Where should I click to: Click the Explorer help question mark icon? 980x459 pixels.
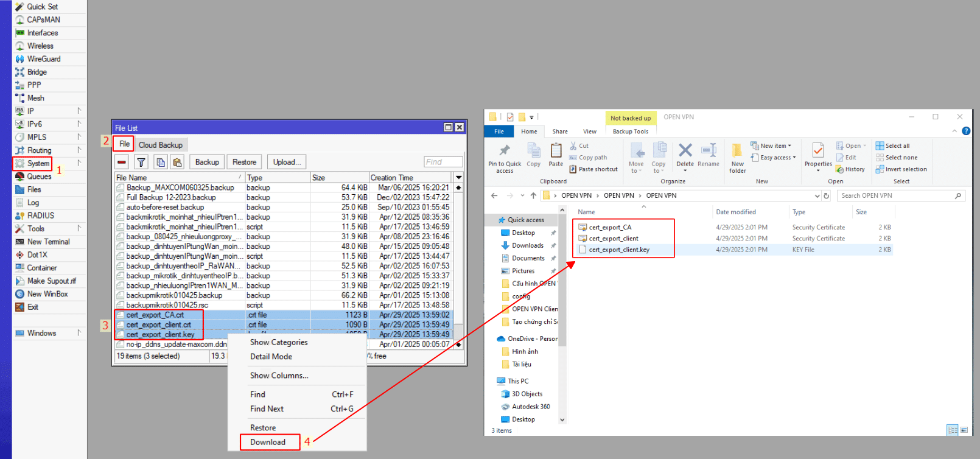966,131
